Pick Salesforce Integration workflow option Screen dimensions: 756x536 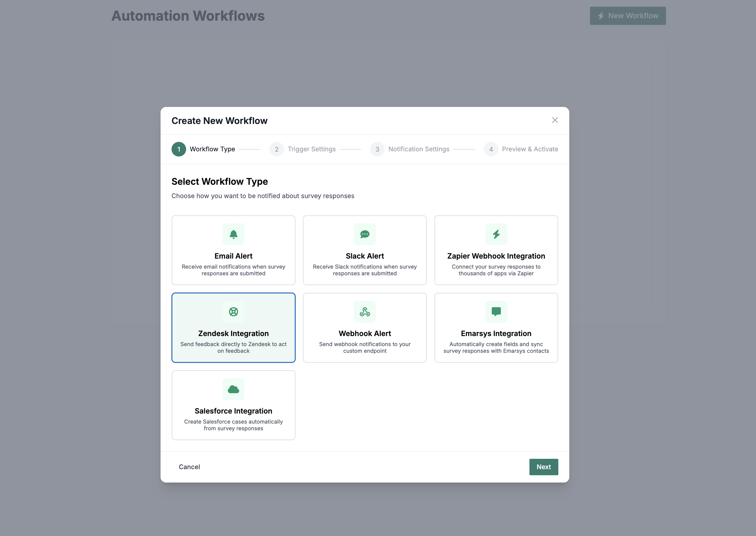coord(233,411)
